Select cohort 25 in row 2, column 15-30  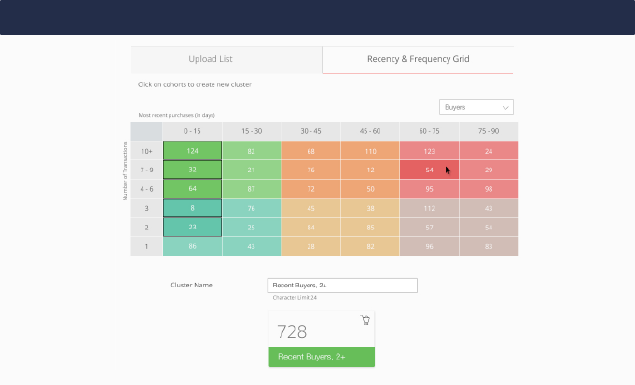point(251,227)
